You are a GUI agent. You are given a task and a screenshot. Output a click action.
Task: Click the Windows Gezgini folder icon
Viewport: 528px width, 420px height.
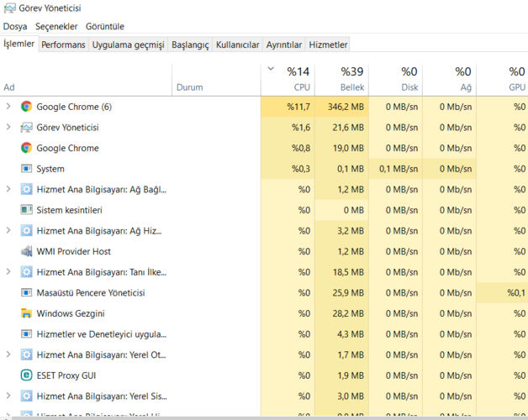click(27, 313)
